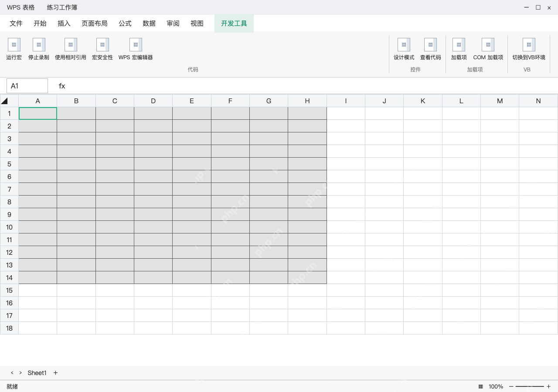Switch to the 插入 tab
Image resolution: width=558 pixels, height=392 pixels.
(64, 24)
